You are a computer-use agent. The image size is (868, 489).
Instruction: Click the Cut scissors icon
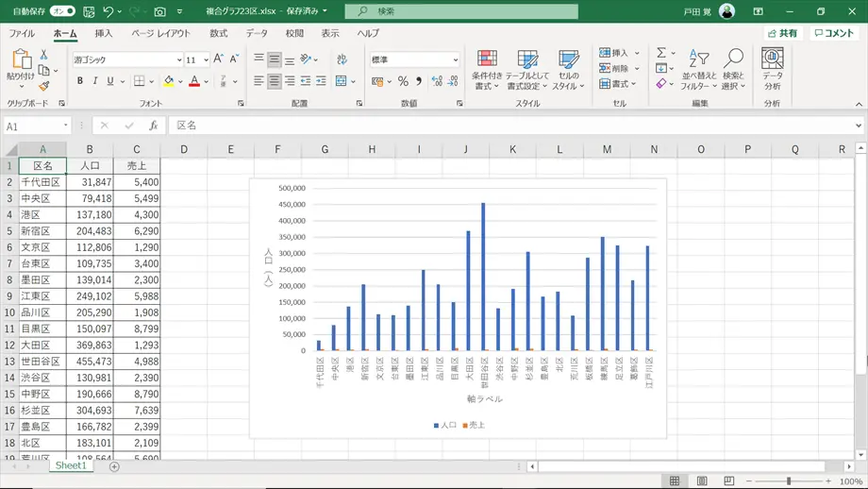[x=43, y=55]
